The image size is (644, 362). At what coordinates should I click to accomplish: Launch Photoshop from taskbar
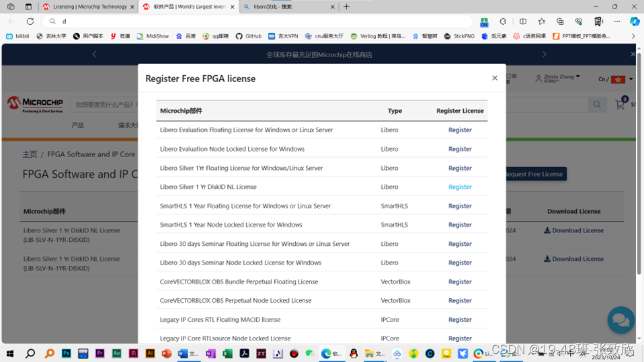(66, 353)
